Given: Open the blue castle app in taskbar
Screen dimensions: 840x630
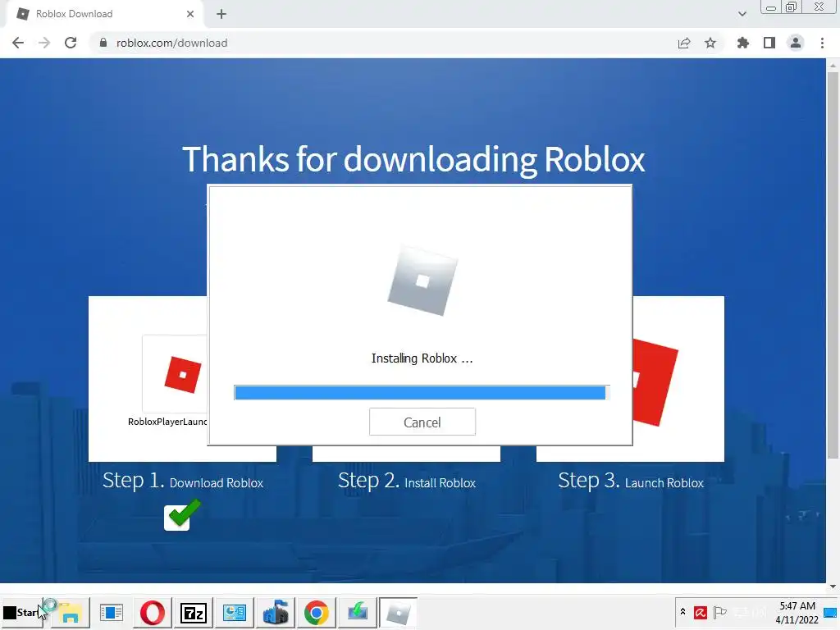Looking at the screenshot, I should 276,612.
